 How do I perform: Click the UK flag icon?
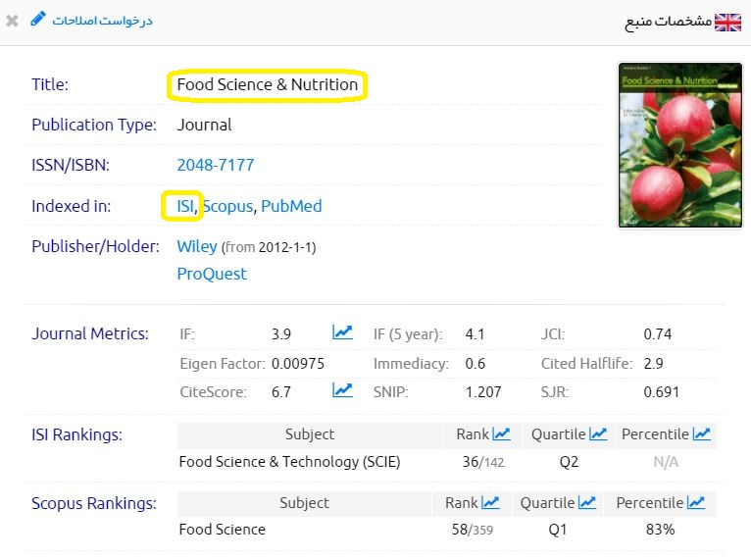click(727, 22)
